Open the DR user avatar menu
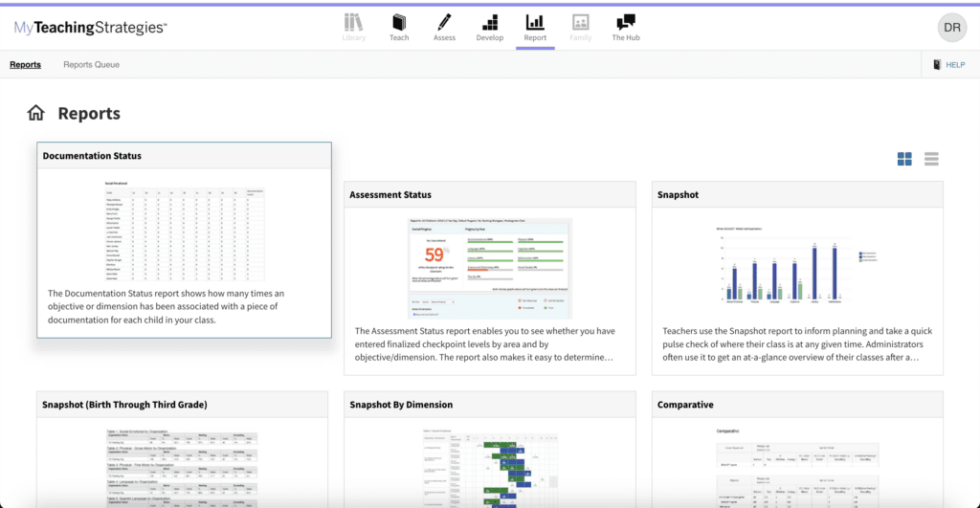Screen dimensions: 980x508 tap(951, 27)
